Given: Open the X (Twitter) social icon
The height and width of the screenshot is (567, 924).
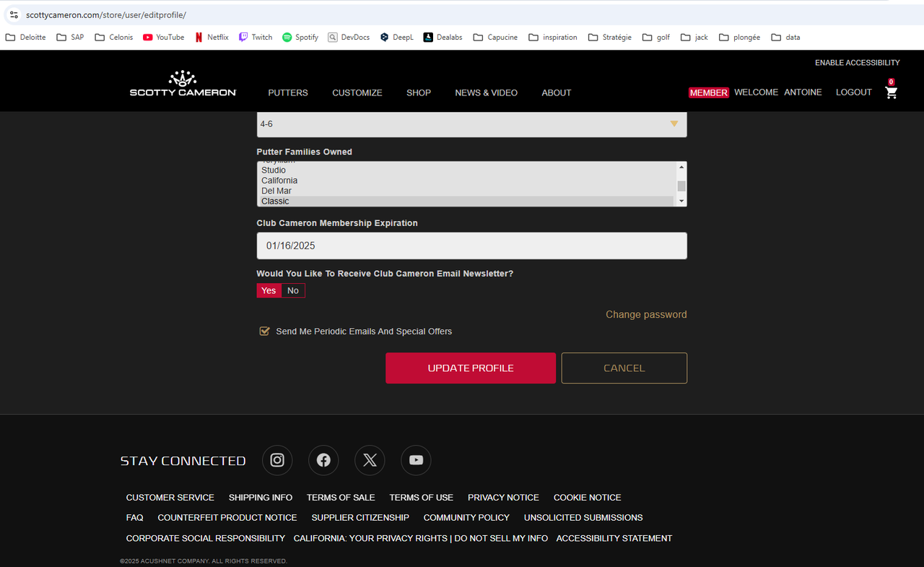Looking at the screenshot, I should tap(370, 460).
